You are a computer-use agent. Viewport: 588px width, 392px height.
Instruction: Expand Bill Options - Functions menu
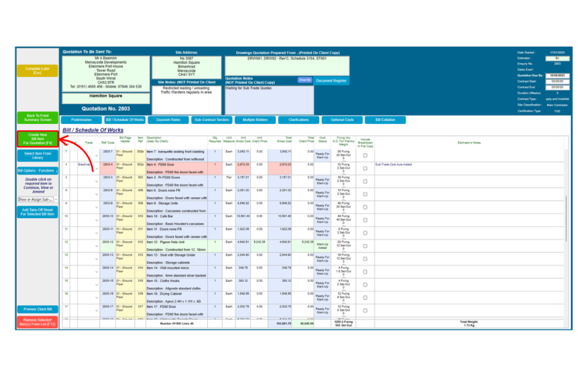37,170
